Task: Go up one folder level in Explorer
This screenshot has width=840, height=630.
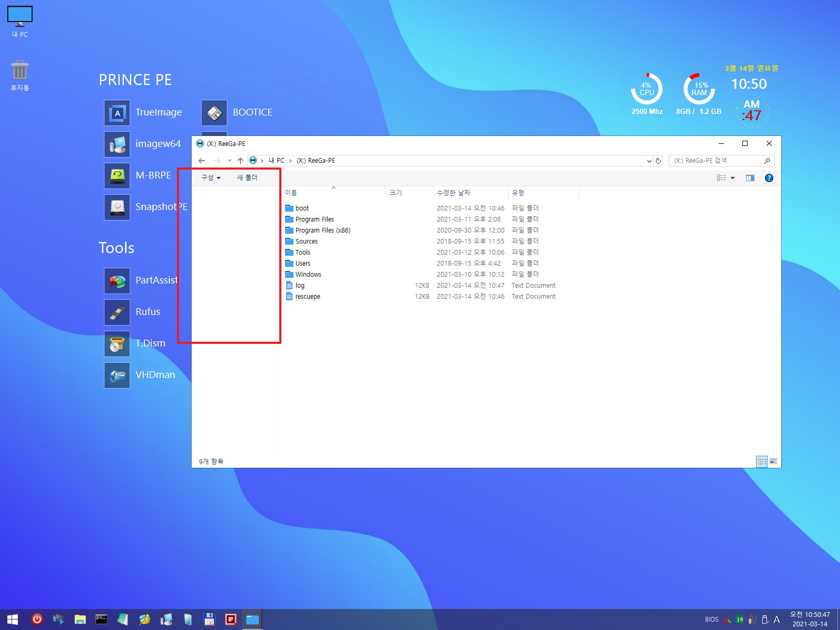Action: (240, 161)
